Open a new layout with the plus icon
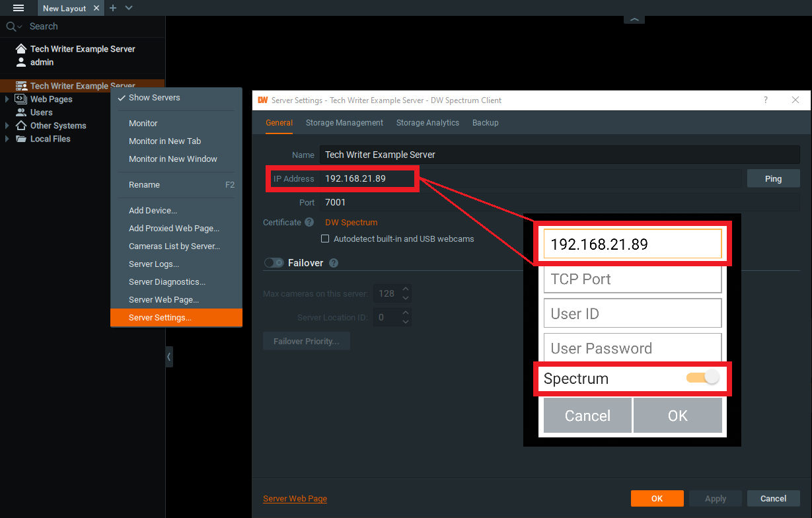The width and height of the screenshot is (812, 518). (x=112, y=8)
